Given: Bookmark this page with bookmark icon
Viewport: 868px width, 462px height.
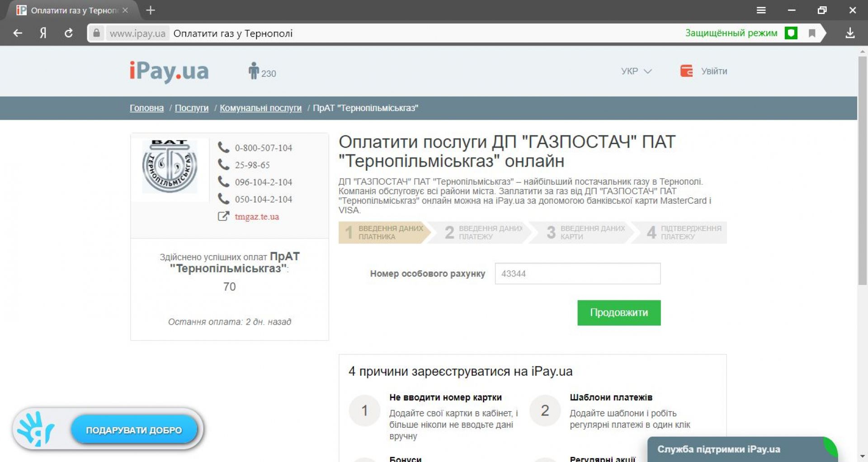Looking at the screenshot, I should pyautogui.click(x=812, y=33).
